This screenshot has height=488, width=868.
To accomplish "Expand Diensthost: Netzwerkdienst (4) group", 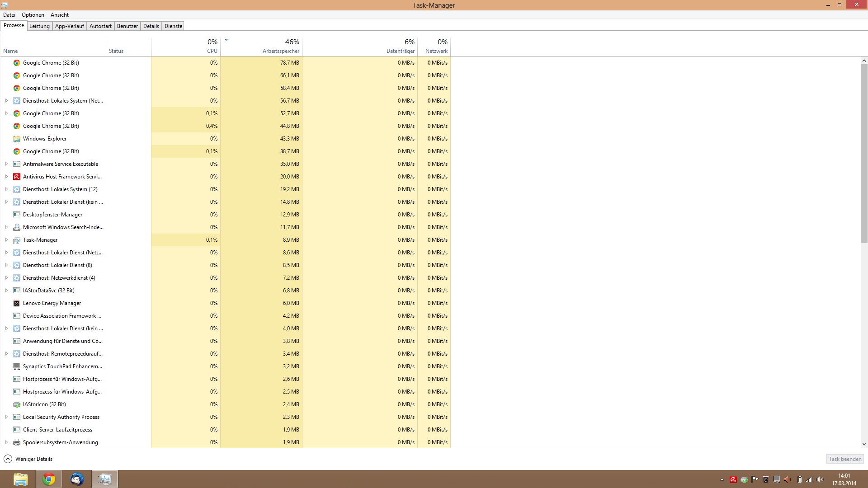I will [x=6, y=278].
